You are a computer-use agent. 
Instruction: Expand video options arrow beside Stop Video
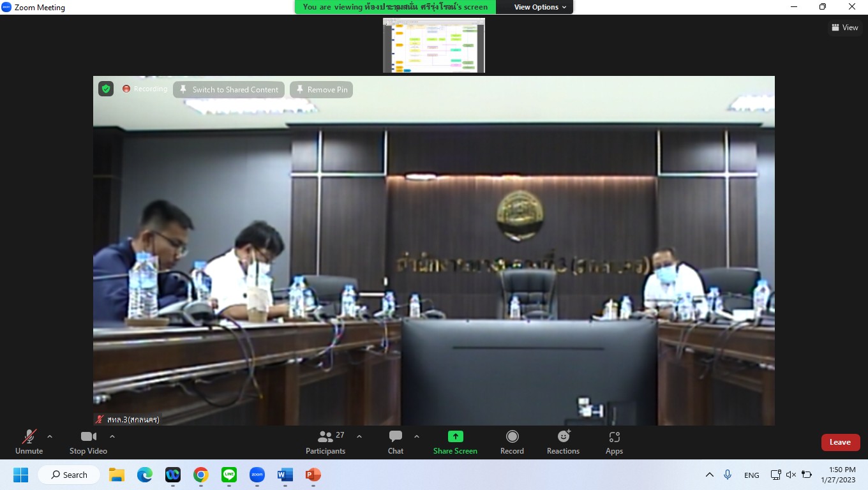[112, 436]
